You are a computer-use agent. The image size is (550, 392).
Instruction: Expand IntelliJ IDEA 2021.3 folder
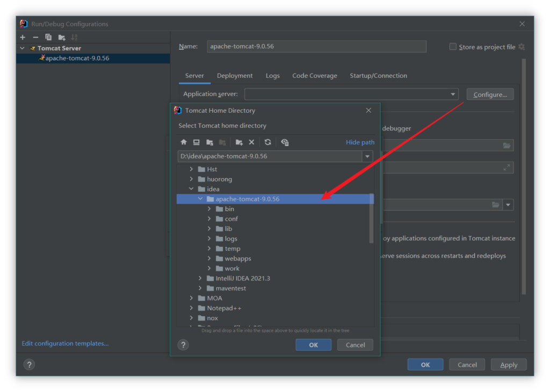pyautogui.click(x=200, y=278)
